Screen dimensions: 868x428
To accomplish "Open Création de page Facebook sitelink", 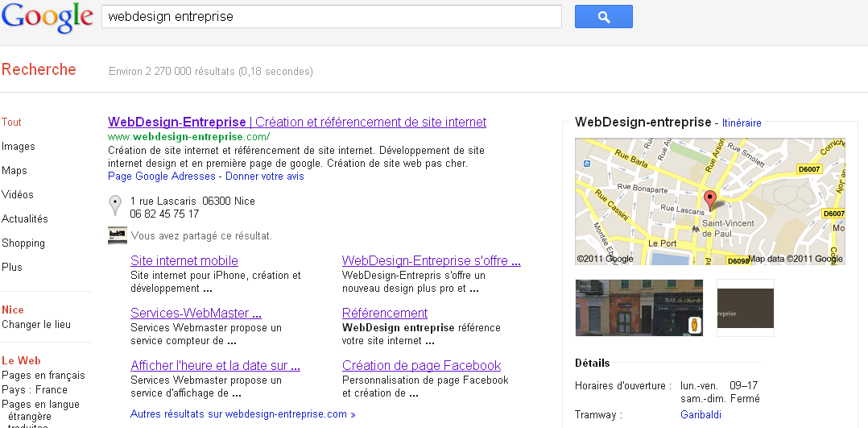I will pyautogui.click(x=421, y=366).
